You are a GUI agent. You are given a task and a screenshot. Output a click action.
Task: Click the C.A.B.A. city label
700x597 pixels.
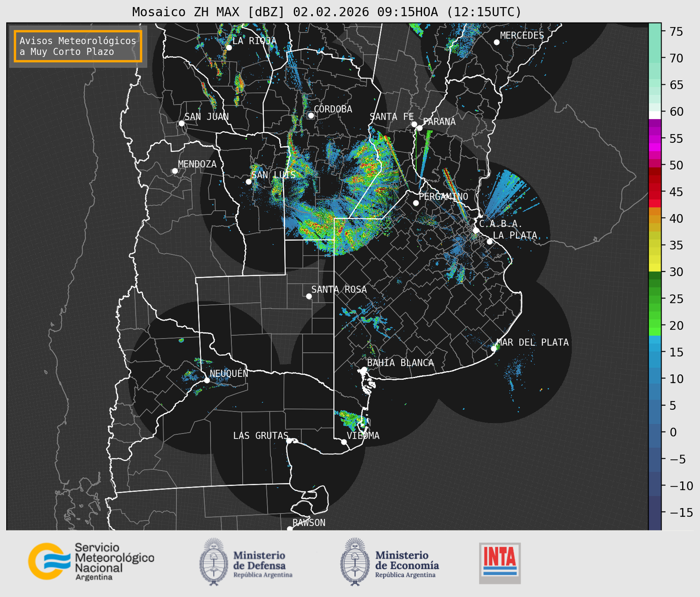tap(501, 224)
